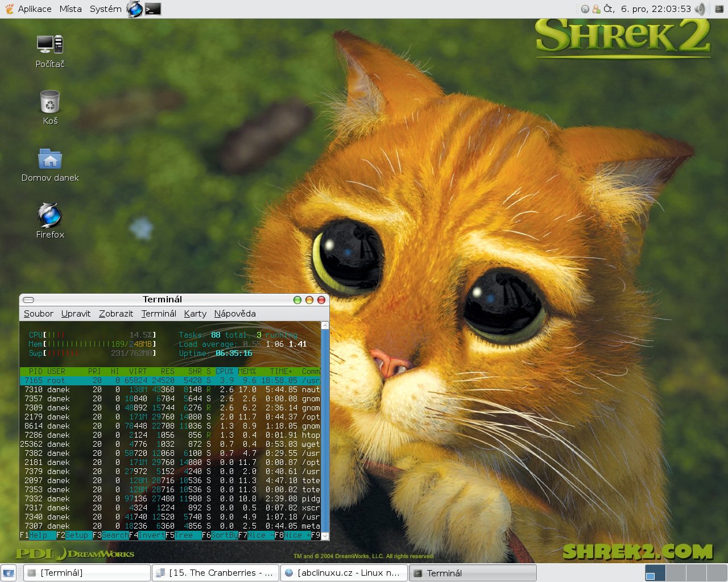The image size is (728, 582).
Task: Select process 7310 naut row
Action: coord(170,389)
